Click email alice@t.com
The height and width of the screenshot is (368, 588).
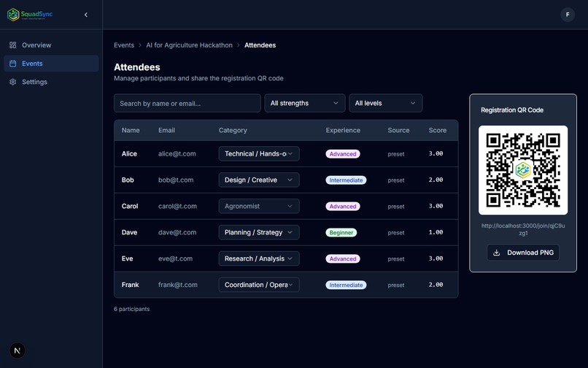point(177,153)
